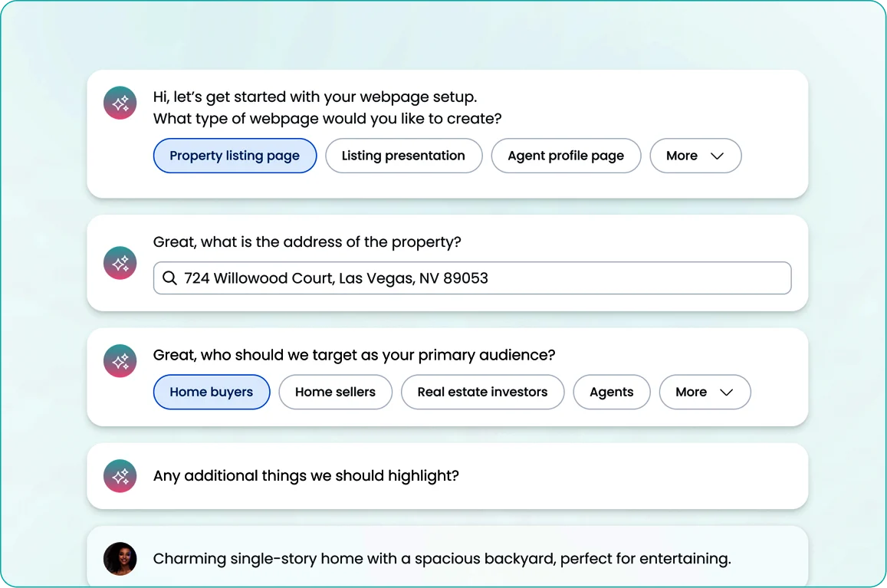Choose the Listing presentation option
This screenshot has height=588, width=887.
click(x=403, y=156)
